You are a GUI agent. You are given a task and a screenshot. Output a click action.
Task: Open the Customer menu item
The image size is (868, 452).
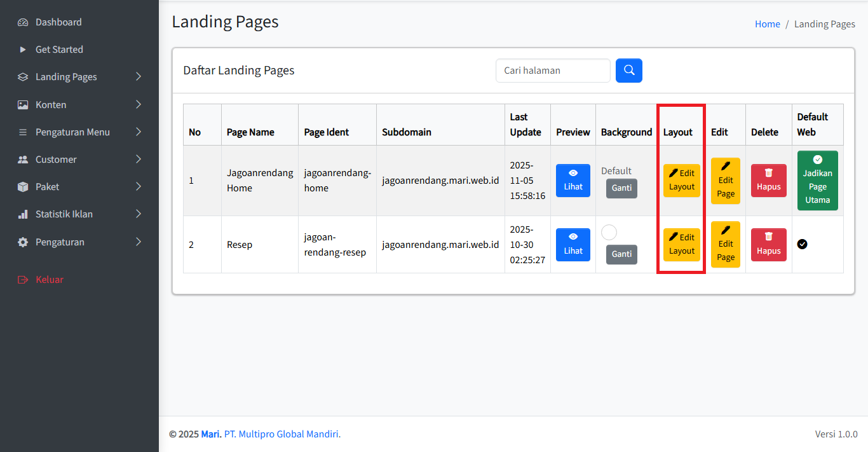[56, 160]
